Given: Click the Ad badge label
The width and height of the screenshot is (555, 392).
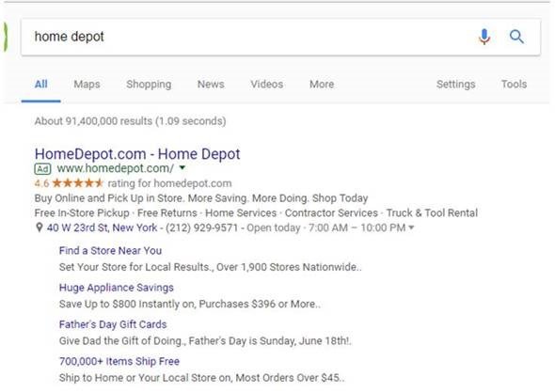Looking at the screenshot, I should (42, 169).
